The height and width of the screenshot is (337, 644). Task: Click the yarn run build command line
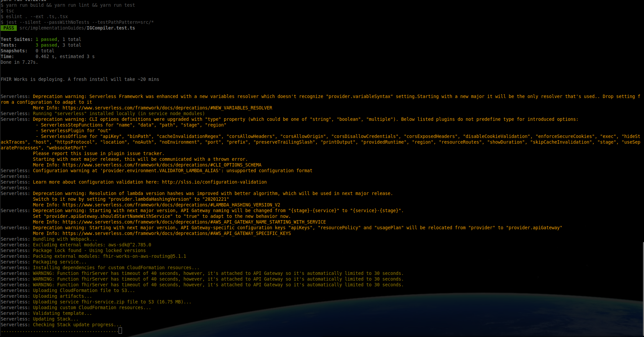(67, 5)
